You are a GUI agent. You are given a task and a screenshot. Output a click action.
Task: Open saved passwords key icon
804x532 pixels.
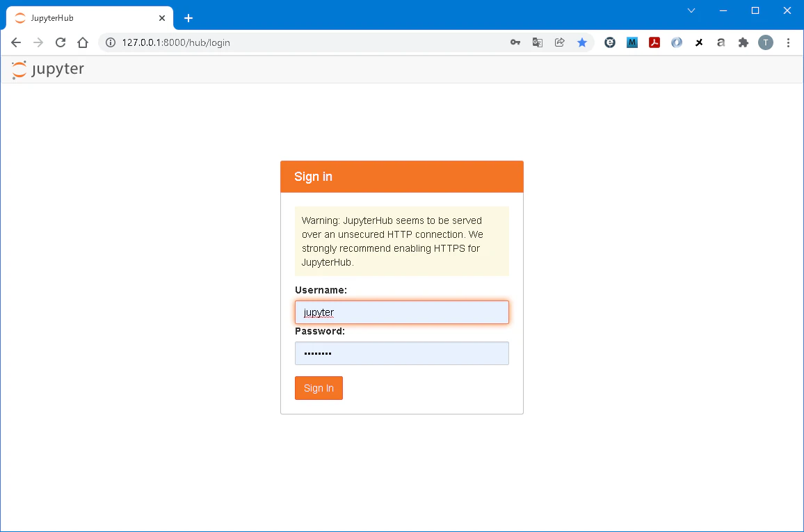coord(515,42)
